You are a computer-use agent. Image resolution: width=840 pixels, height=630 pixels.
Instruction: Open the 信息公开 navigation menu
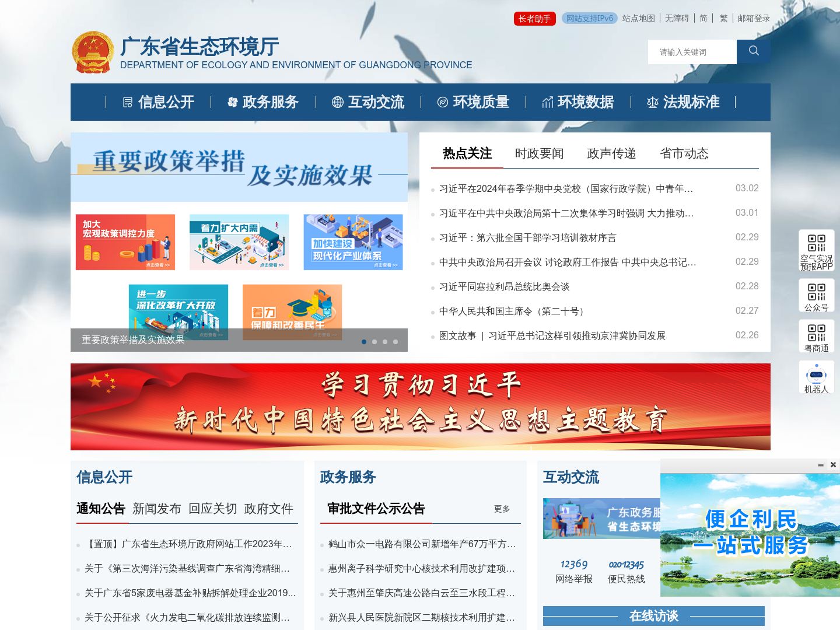[x=159, y=102]
